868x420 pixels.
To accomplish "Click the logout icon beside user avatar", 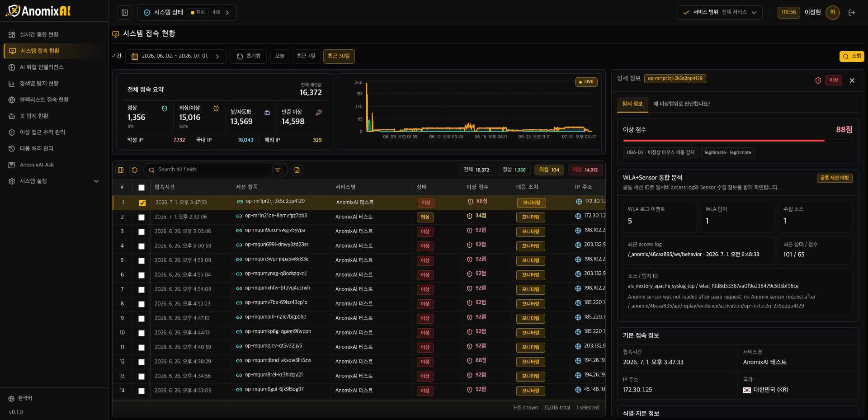I will [x=852, y=13].
